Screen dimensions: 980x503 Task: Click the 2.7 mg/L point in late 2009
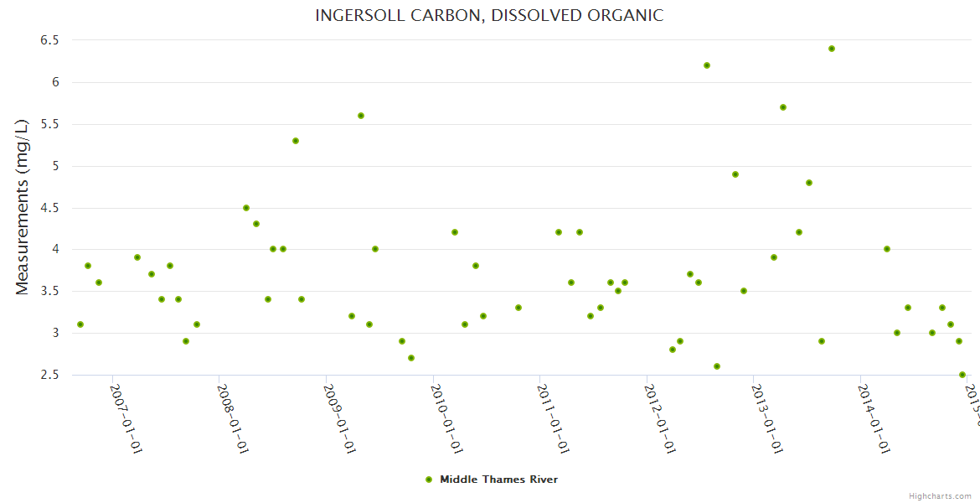pos(411,358)
